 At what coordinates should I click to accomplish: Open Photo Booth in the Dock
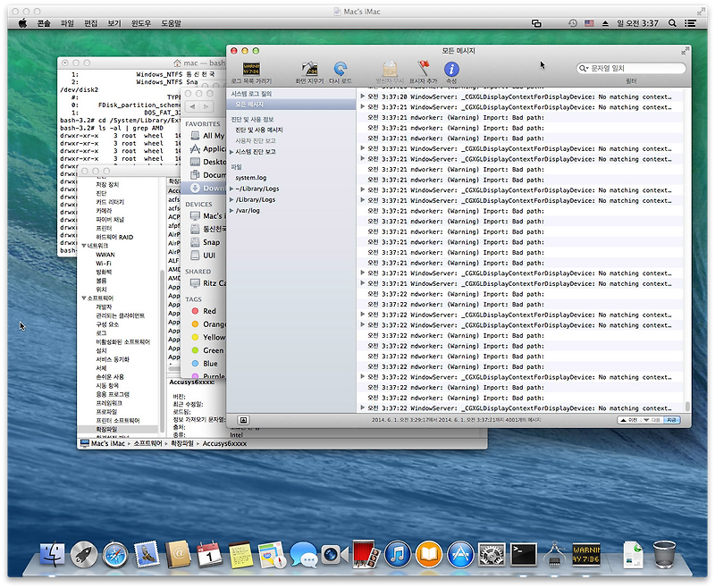coord(366,554)
